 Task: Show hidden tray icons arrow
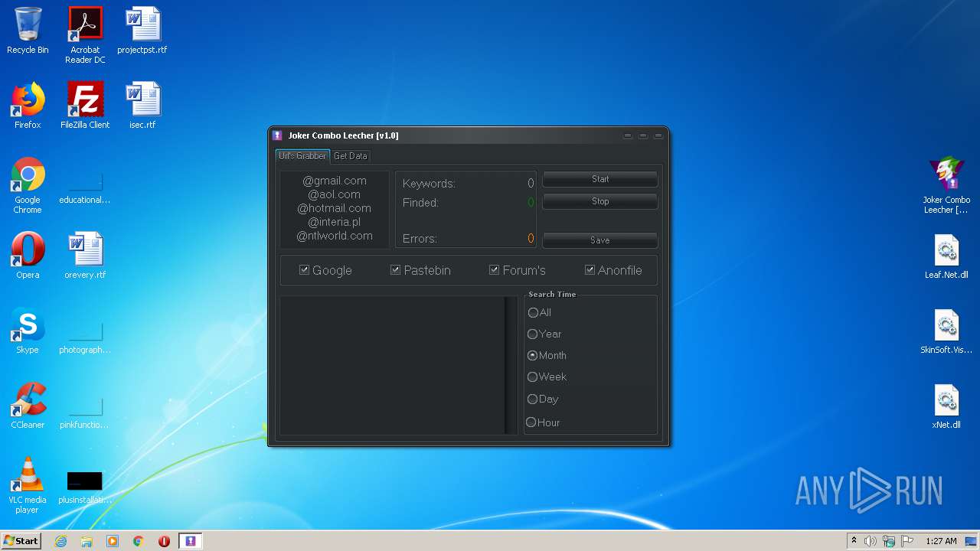(854, 541)
